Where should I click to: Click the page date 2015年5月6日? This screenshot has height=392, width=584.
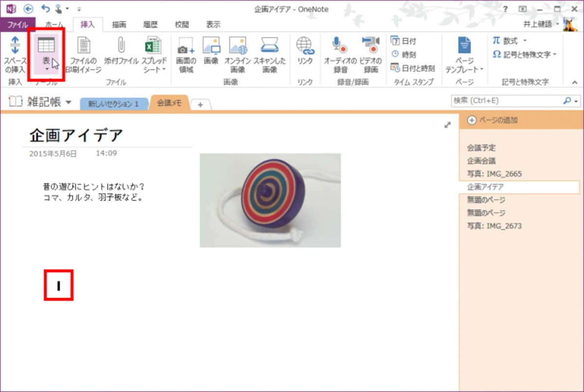(53, 154)
